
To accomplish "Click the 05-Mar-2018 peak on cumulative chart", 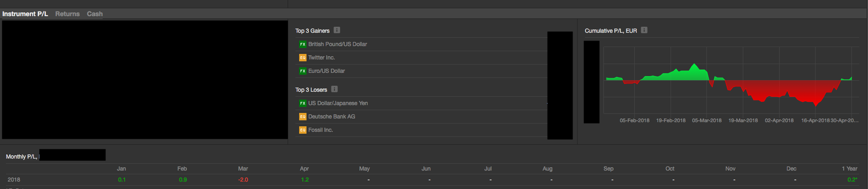I will point(694,65).
